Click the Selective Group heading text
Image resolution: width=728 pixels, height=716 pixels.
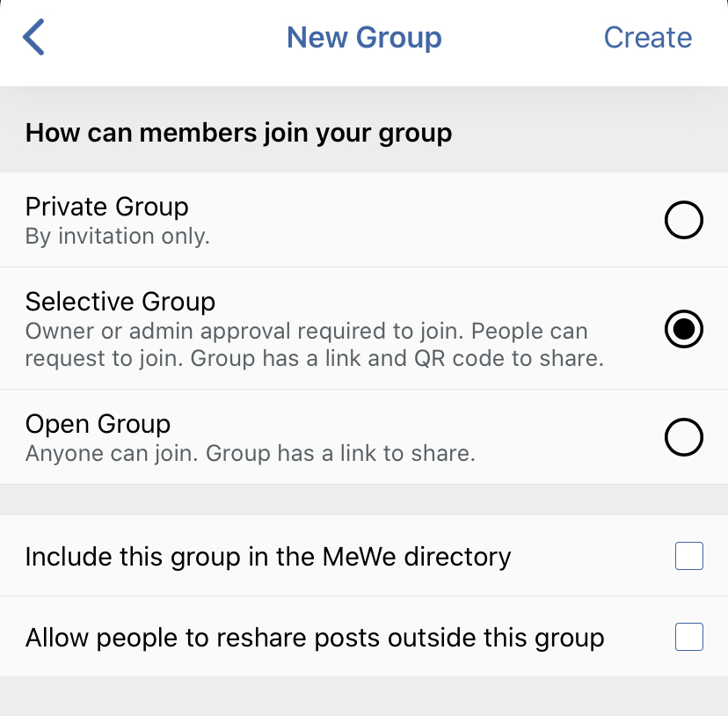coord(120,301)
